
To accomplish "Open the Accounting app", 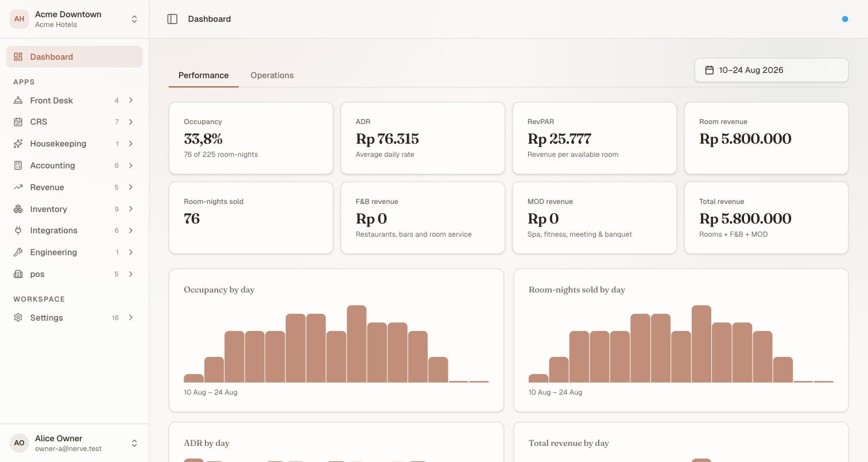I will coord(75,165).
